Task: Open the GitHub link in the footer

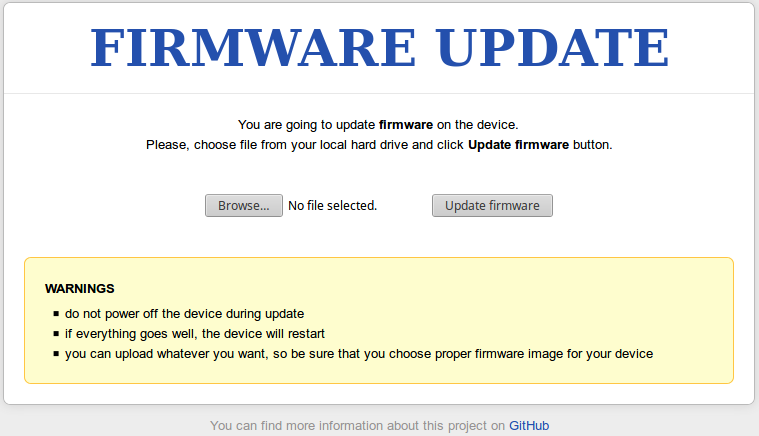Action: (529, 425)
